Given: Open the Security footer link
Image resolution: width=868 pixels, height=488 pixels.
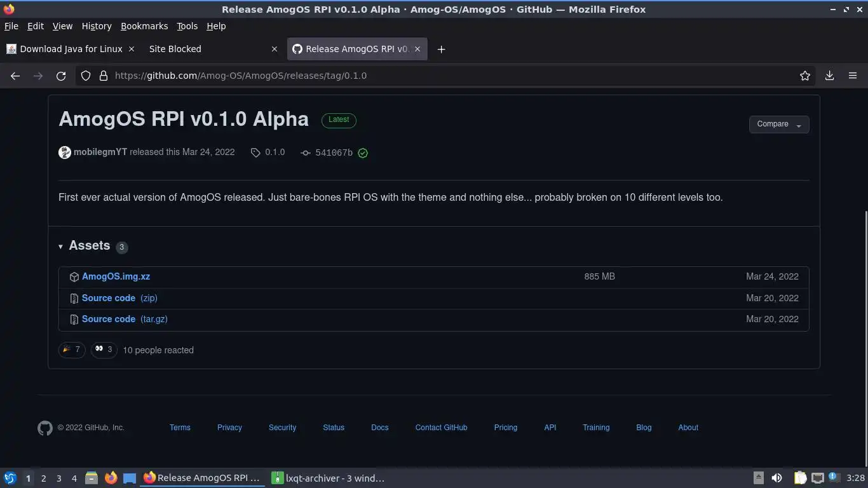Looking at the screenshot, I should [x=282, y=428].
